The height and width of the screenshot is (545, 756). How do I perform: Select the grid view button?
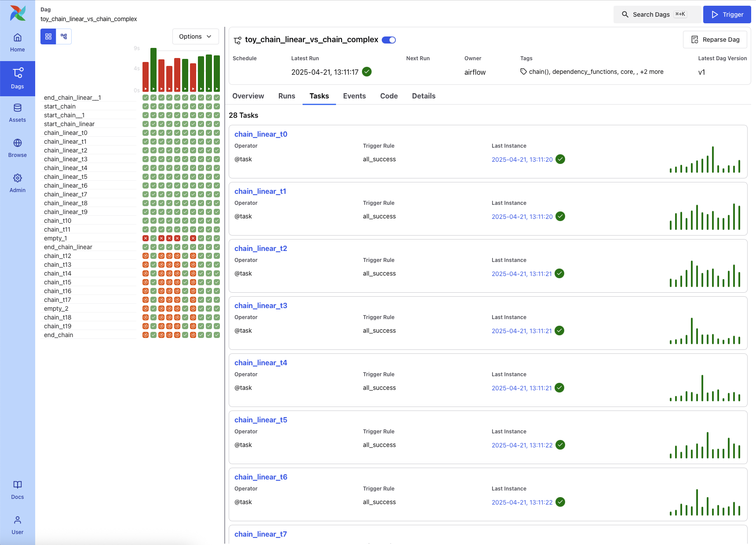coord(48,36)
